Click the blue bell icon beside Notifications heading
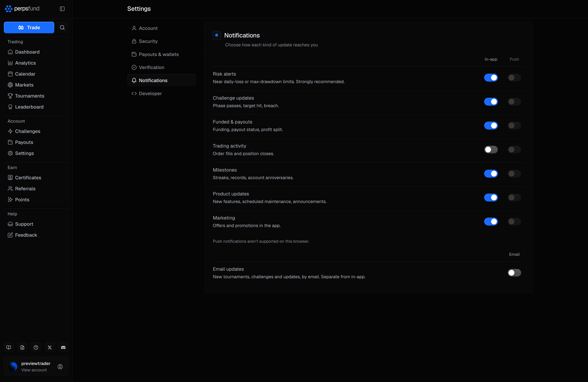Viewport: 588px width, 382px height. (x=217, y=35)
